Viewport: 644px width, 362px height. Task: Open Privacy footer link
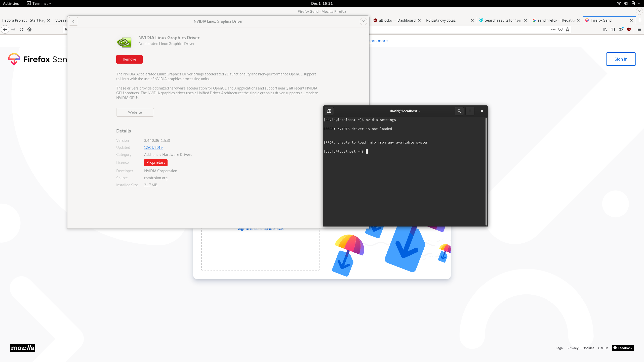[x=573, y=348]
